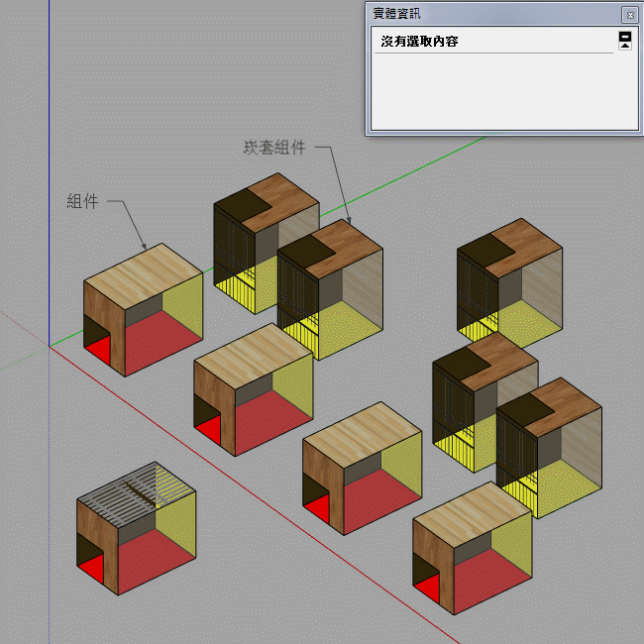Click the 沒有選取內容 text
This screenshot has height=644, width=644.
(419, 42)
